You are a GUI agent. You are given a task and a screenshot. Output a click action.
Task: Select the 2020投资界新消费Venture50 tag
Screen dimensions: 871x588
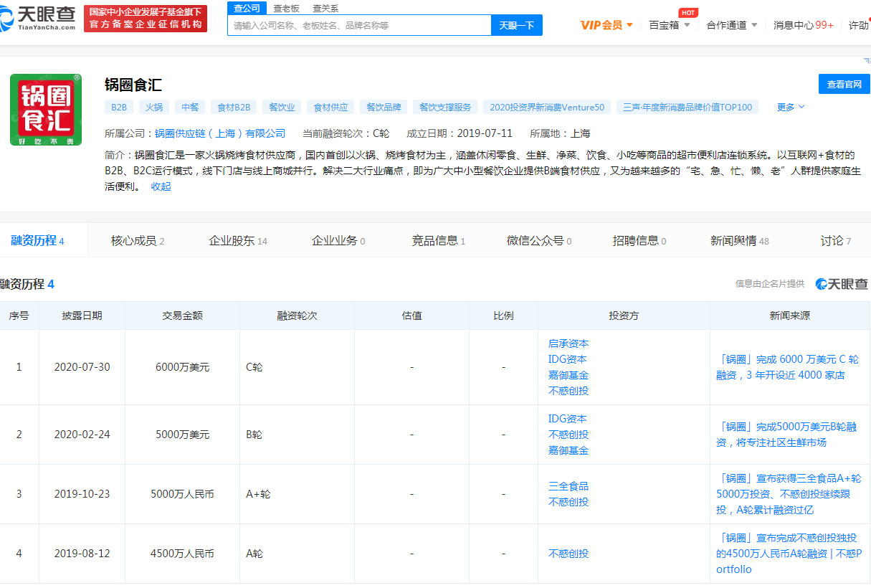pos(547,107)
